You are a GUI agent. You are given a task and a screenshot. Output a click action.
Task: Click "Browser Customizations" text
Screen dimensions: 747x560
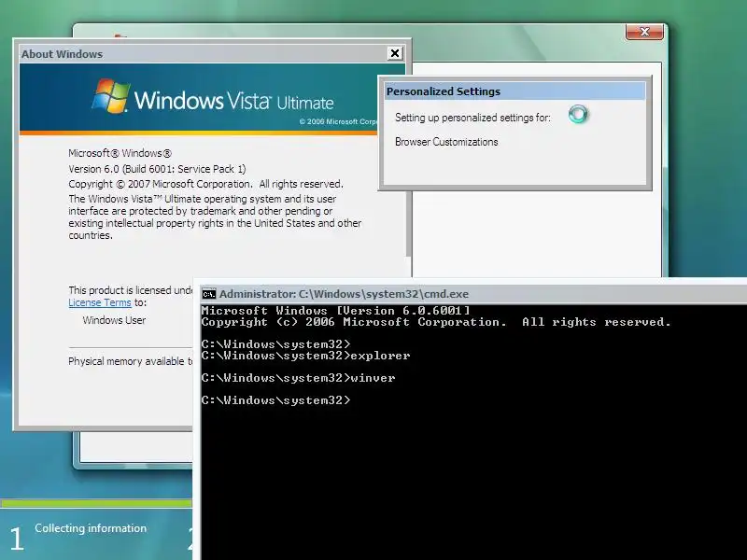point(446,142)
